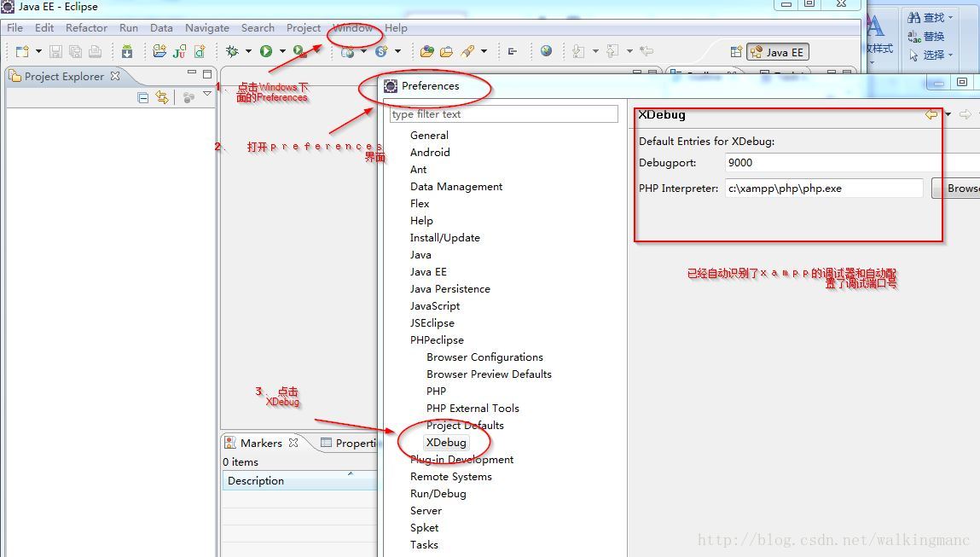This screenshot has width=980, height=557.
Task: Click the Next Annotation icon
Action: pyautogui.click(x=579, y=51)
